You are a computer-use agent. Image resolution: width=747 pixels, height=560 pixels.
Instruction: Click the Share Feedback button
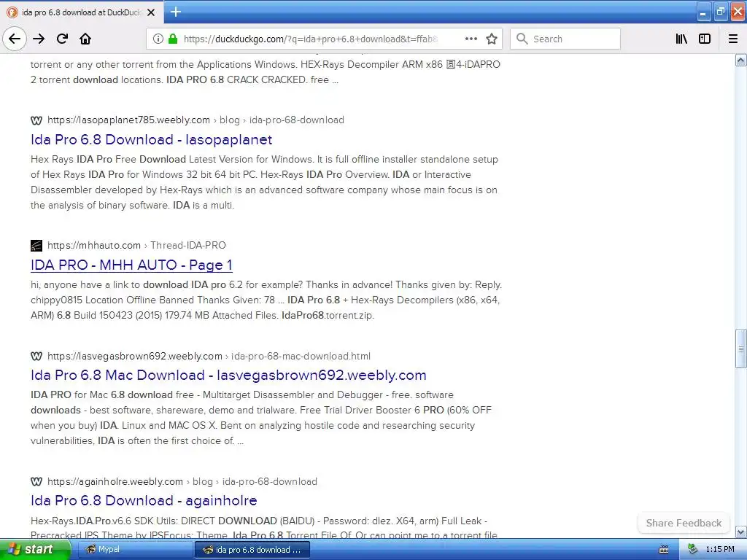[684, 523]
